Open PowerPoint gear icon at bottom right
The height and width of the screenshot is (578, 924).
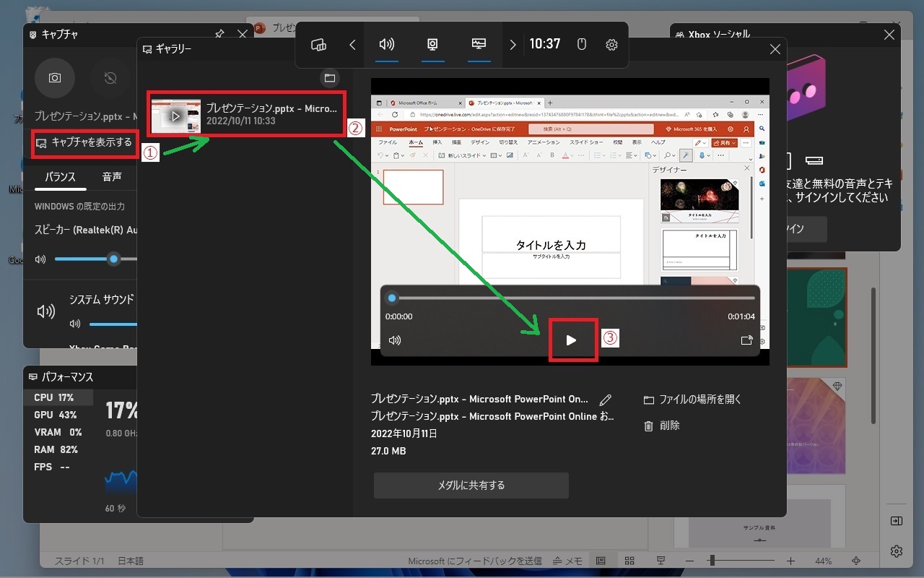pos(897,551)
